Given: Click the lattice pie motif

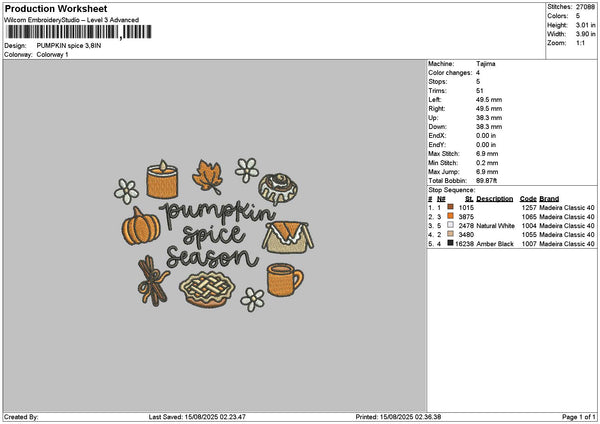Looking at the screenshot, I should click(207, 289).
